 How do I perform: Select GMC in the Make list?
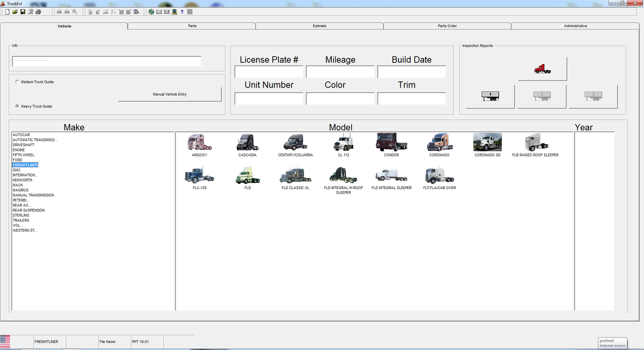[x=17, y=170]
